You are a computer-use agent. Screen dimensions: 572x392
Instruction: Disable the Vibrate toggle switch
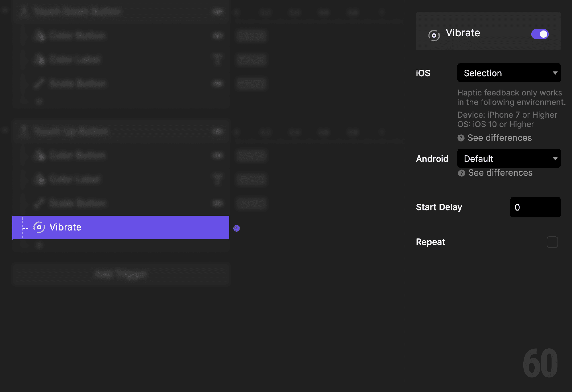[540, 34]
